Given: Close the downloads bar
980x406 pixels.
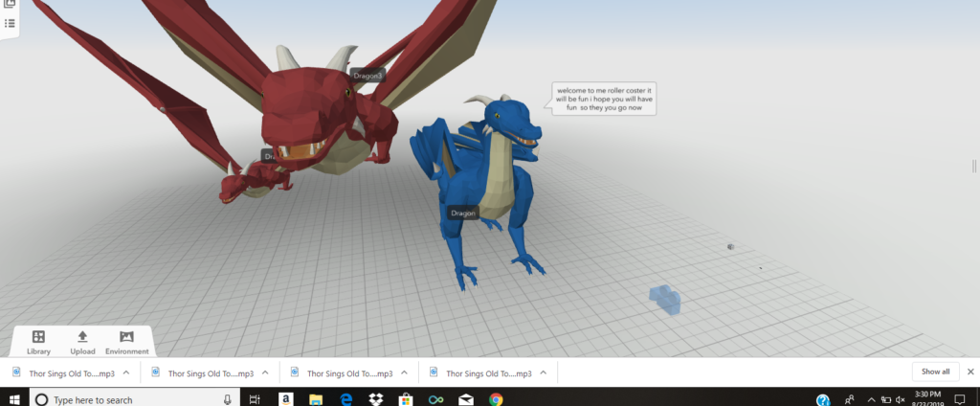Looking at the screenshot, I should (x=970, y=372).
